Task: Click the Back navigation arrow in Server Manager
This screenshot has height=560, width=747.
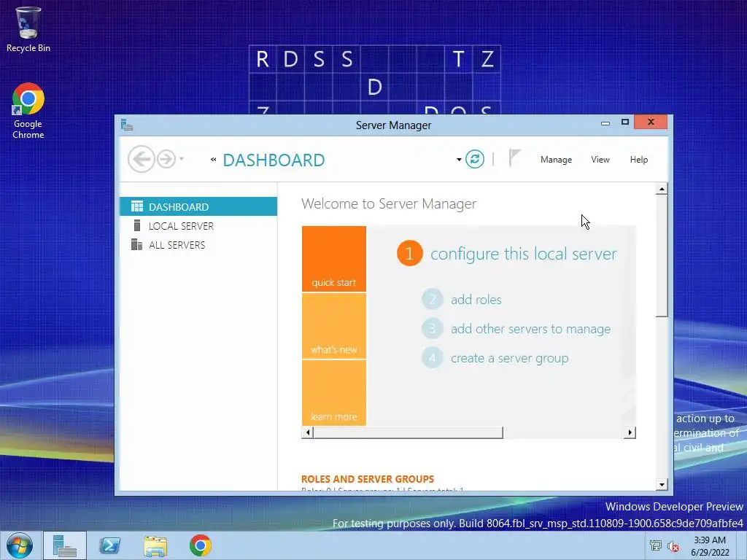Action: [141, 159]
